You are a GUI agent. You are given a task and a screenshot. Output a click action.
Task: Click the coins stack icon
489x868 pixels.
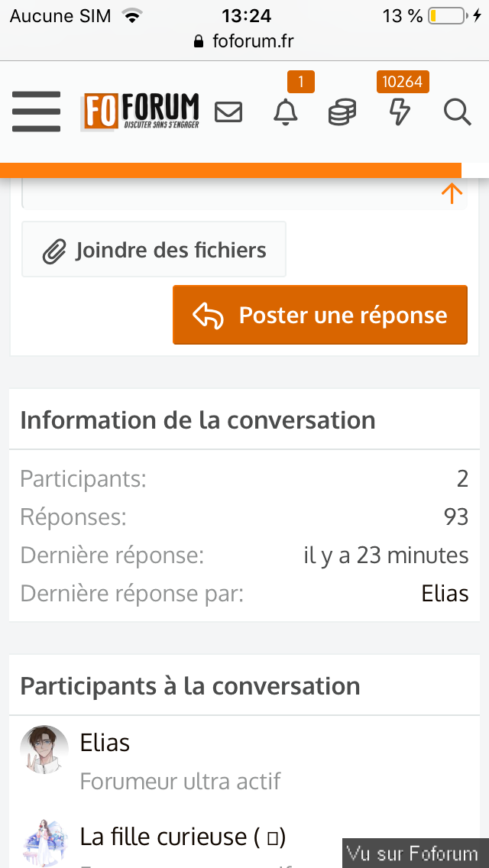click(x=342, y=113)
